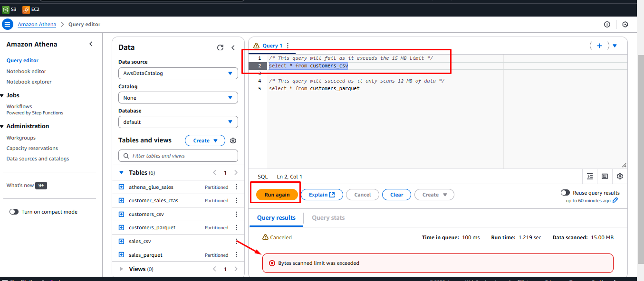
Task: Expand the Views section
Action: [121, 269]
